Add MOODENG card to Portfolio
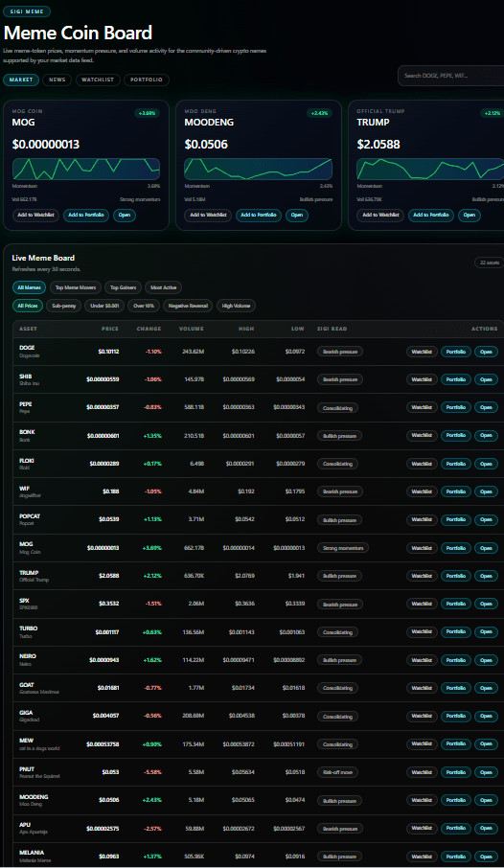The width and height of the screenshot is (504, 868). (x=259, y=215)
